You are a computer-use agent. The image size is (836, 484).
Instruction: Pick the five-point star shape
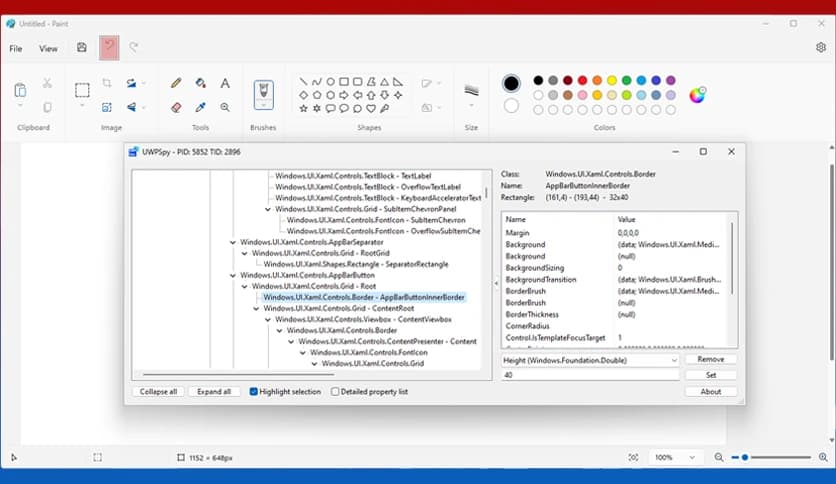pos(303,108)
